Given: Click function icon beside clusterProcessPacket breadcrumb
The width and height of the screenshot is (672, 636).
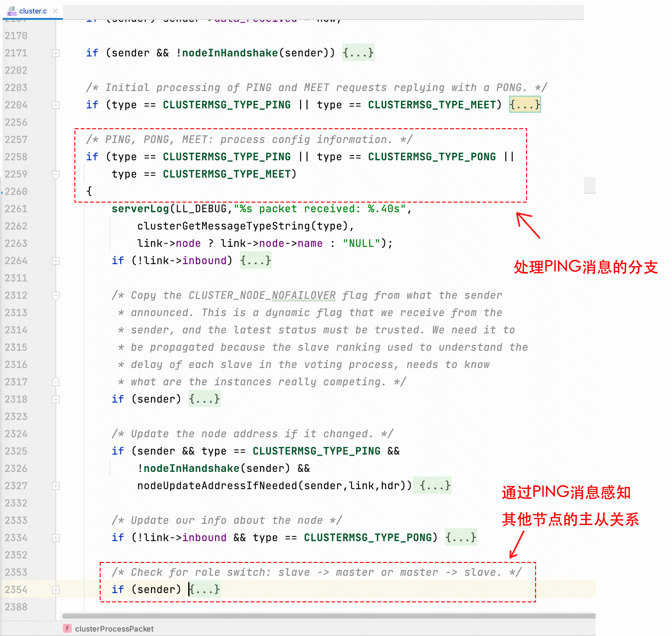Looking at the screenshot, I should pyautogui.click(x=67, y=628).
